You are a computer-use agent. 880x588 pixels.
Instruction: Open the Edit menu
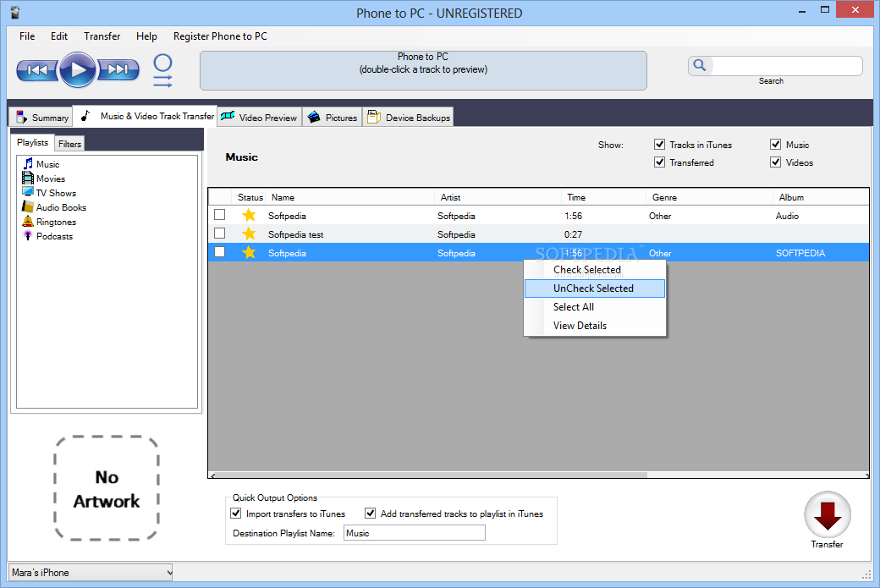tap(59, 36)
